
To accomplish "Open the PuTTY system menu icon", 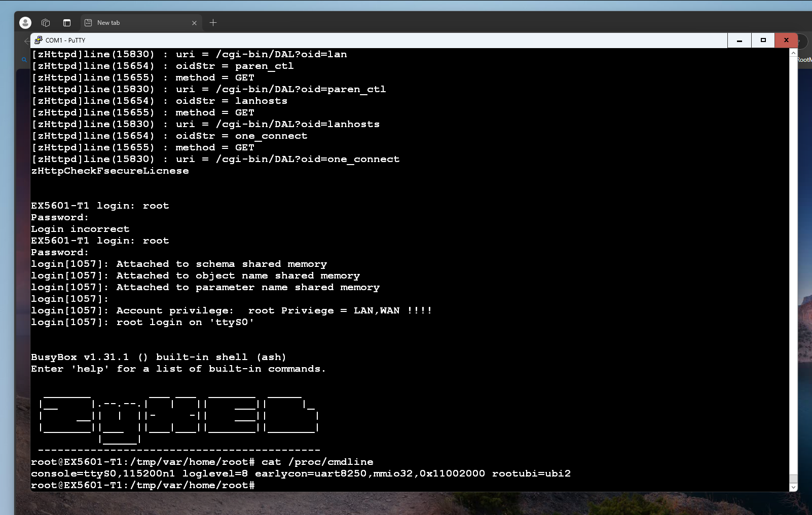I will coord(39,40).
